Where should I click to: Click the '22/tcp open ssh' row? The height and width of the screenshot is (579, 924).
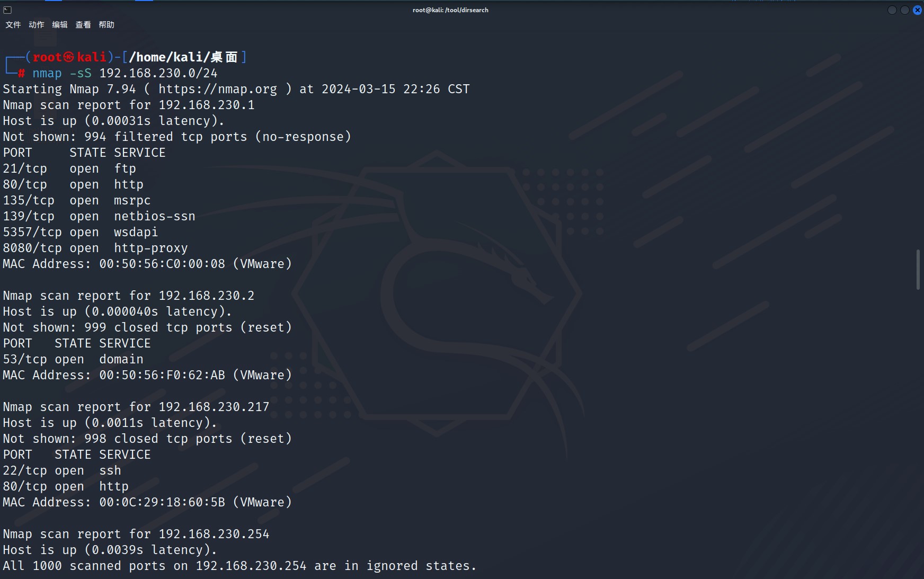(x=62, y=470)
